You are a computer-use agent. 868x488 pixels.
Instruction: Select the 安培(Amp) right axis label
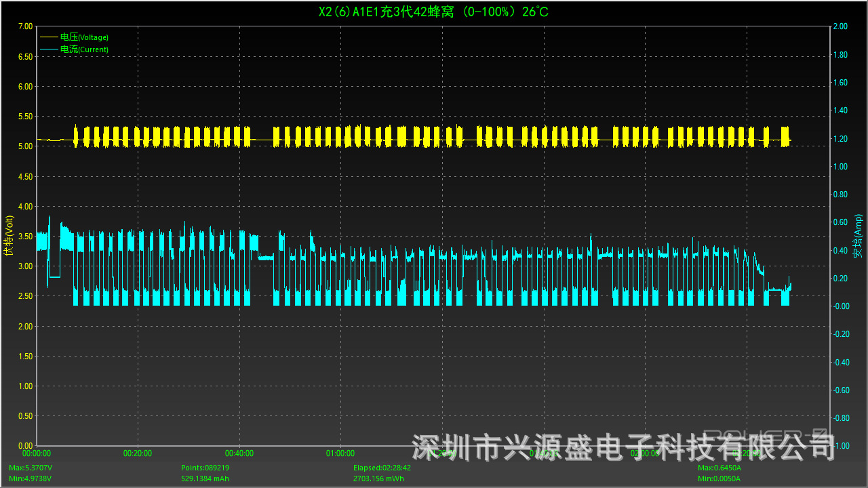pyautogui.click(x=858, y=236)
